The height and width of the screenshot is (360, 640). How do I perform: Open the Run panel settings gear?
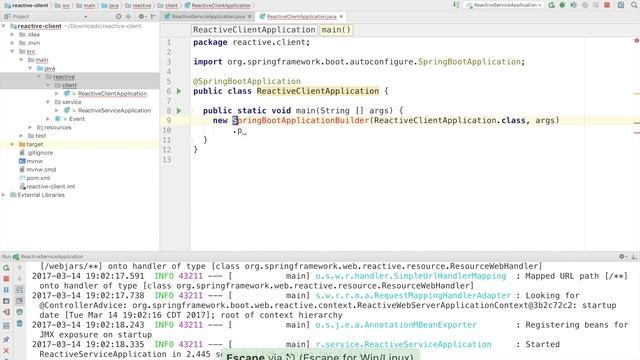(x=622, y=256)
